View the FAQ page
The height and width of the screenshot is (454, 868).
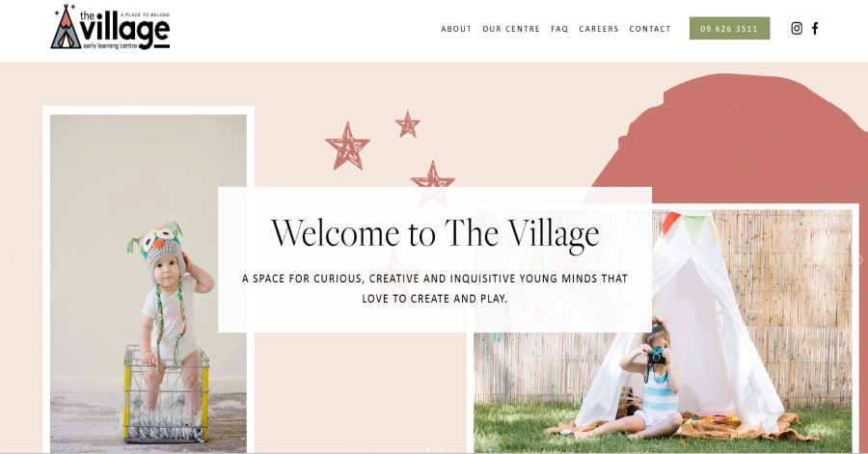559,29
